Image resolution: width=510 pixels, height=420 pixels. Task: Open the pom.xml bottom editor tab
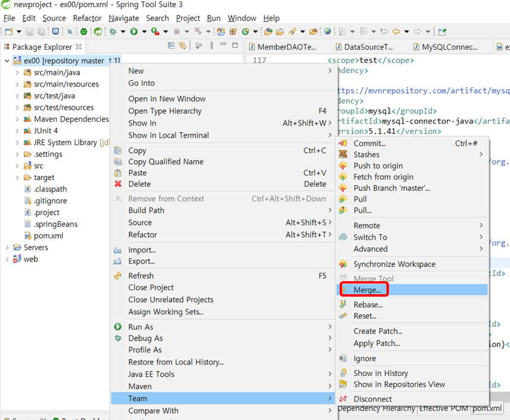tap(487, 408)
